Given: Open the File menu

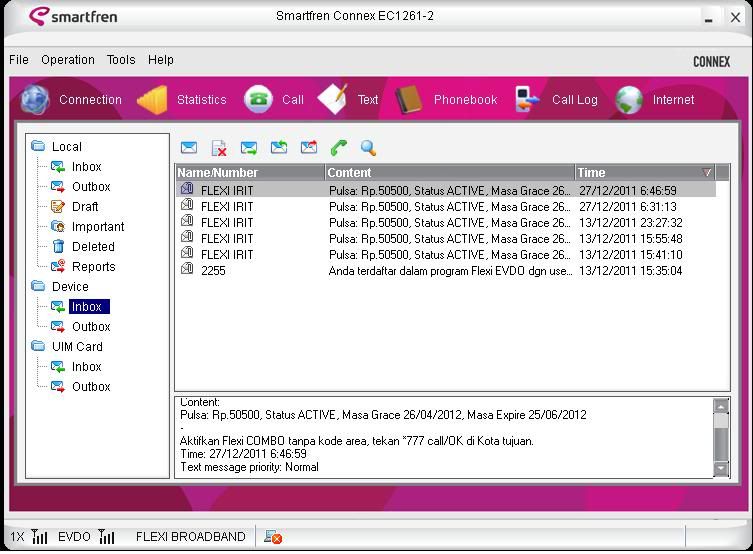Looking at the screenshot, I should tap(19, 60).
